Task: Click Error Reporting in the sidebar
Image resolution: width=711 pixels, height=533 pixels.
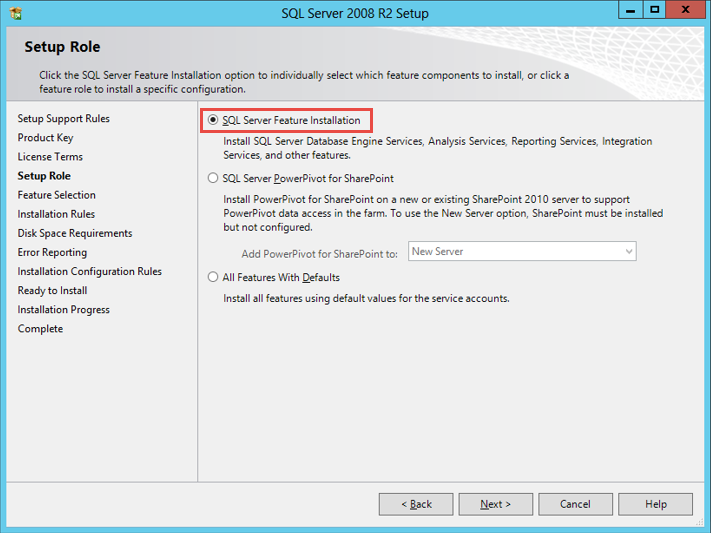Action: [52, 252]
